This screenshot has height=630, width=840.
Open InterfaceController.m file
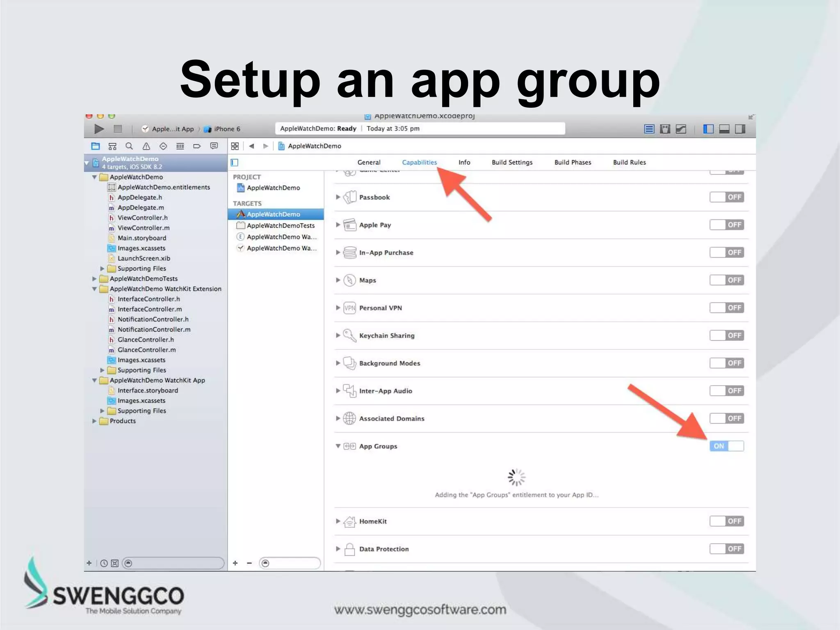point(150,309)
